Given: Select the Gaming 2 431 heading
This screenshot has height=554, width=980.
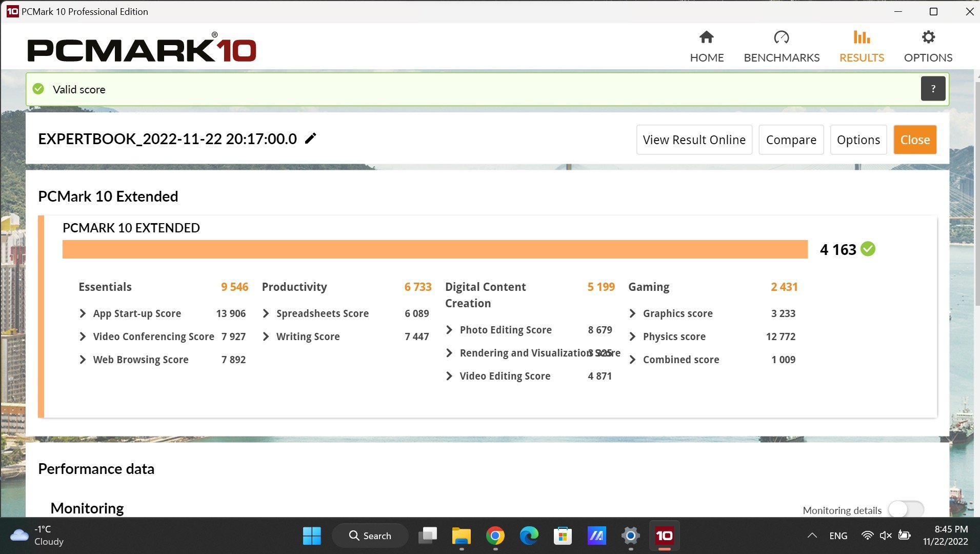Looking at the screenshot, I should (713, 287).
